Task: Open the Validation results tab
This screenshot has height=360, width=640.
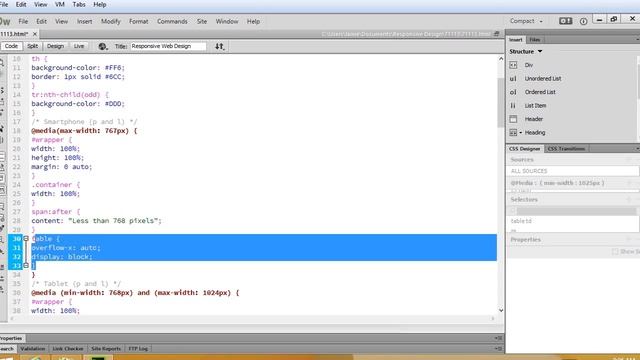Action: click(x=33, y=349)
